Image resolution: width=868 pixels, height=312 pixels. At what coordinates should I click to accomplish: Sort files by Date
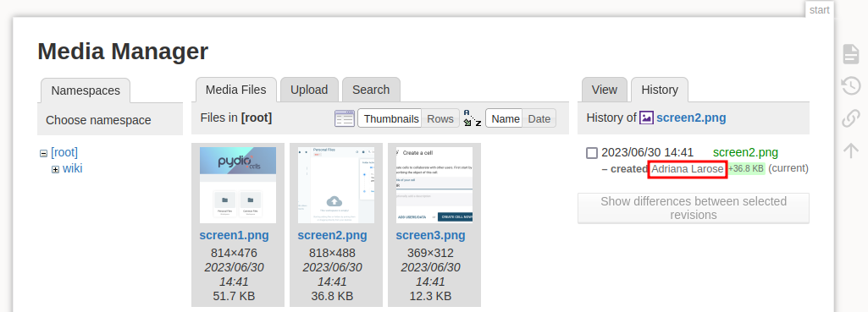coord(539,118)
